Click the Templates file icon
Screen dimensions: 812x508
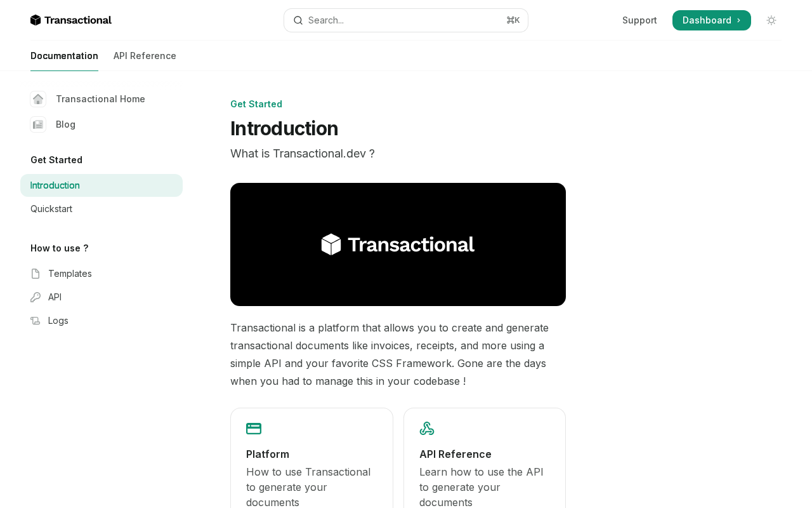coord(36,274)
